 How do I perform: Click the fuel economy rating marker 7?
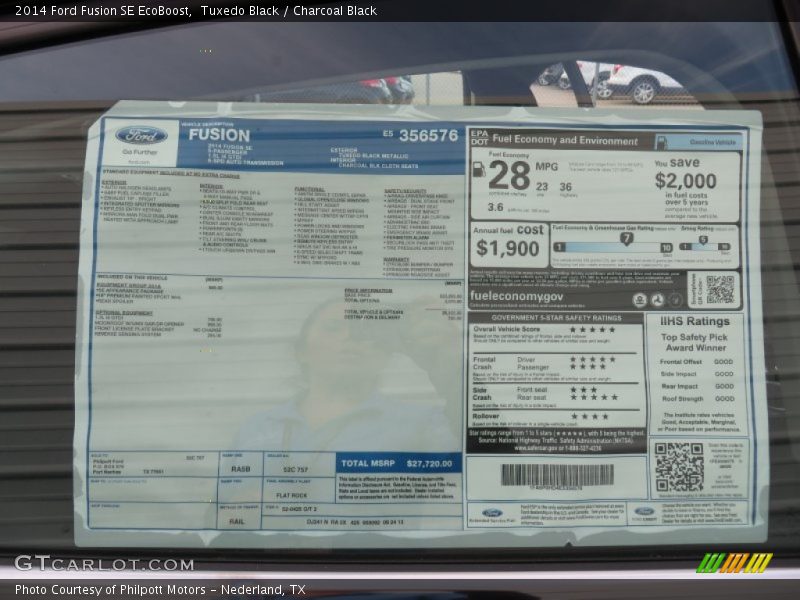pyautogui.click(x=627, y=238)
